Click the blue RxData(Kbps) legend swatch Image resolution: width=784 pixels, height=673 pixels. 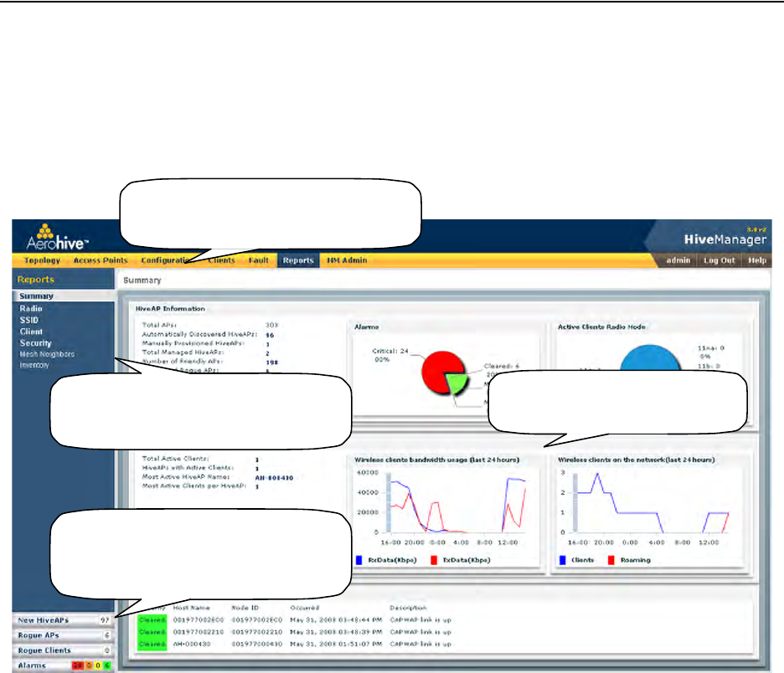click(x=358, y=560)
